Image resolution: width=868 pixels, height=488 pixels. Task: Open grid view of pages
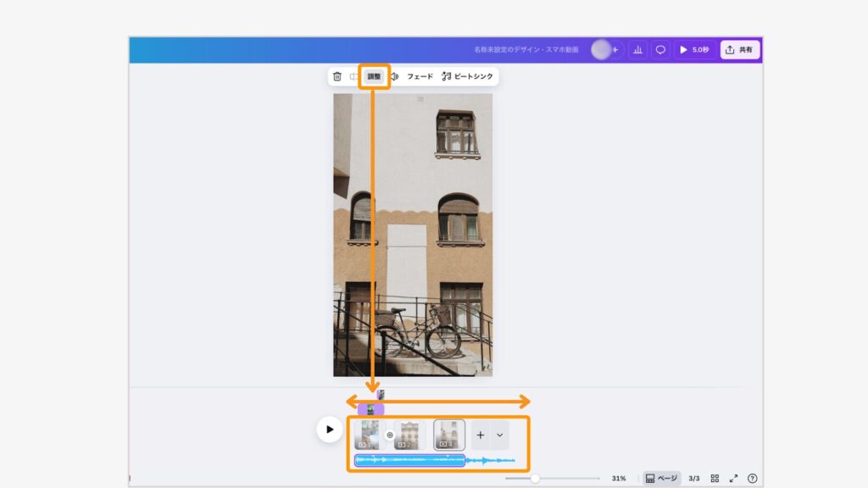(715, 479)
